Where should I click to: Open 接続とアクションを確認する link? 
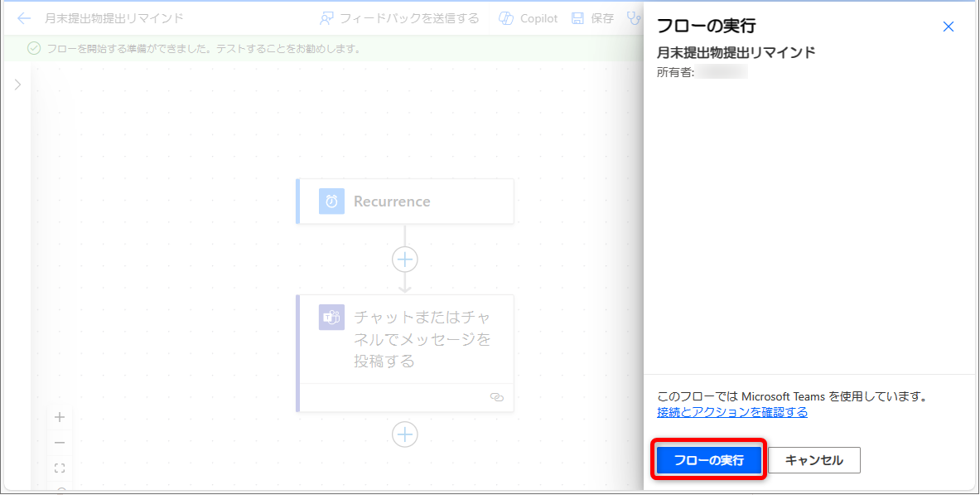tap(732, 412)
